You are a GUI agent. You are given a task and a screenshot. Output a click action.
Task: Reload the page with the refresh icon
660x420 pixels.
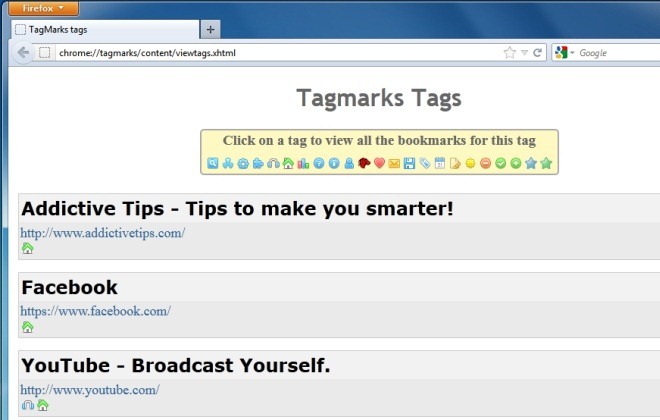pyautogui.click(x=538, y=53)
